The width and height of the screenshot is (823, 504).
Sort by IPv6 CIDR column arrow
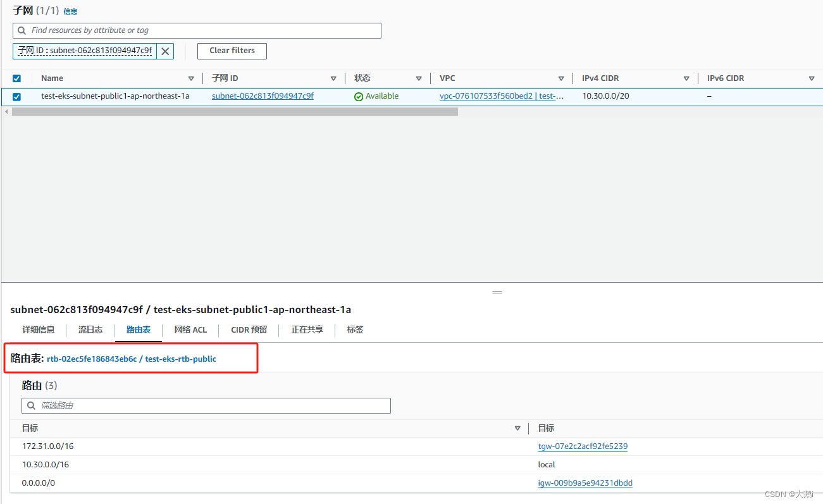pyautogui.click(x=812, y=79)
